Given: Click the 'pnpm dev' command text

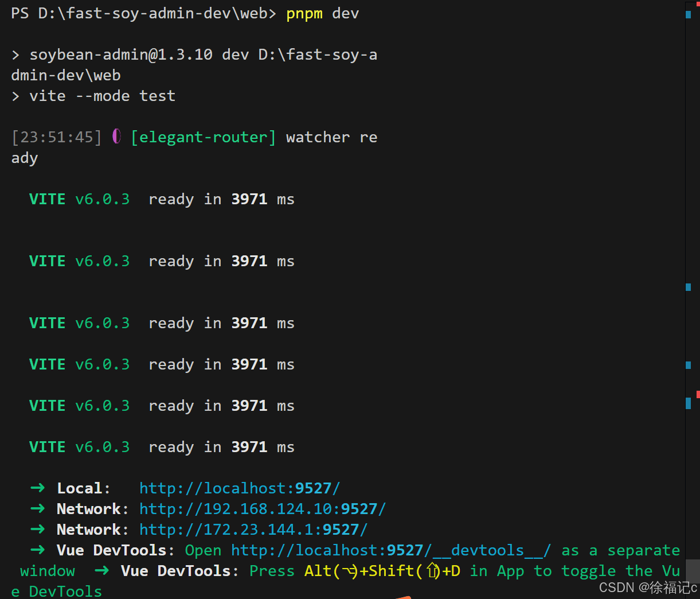Looking at the screenshot, I should click(x=323, y=13).
